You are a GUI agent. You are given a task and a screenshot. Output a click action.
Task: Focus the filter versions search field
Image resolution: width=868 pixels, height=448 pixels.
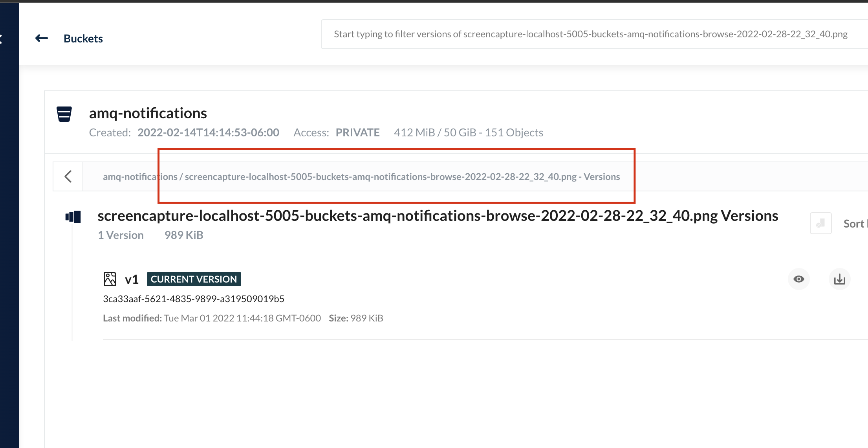[x=589, y=34]
